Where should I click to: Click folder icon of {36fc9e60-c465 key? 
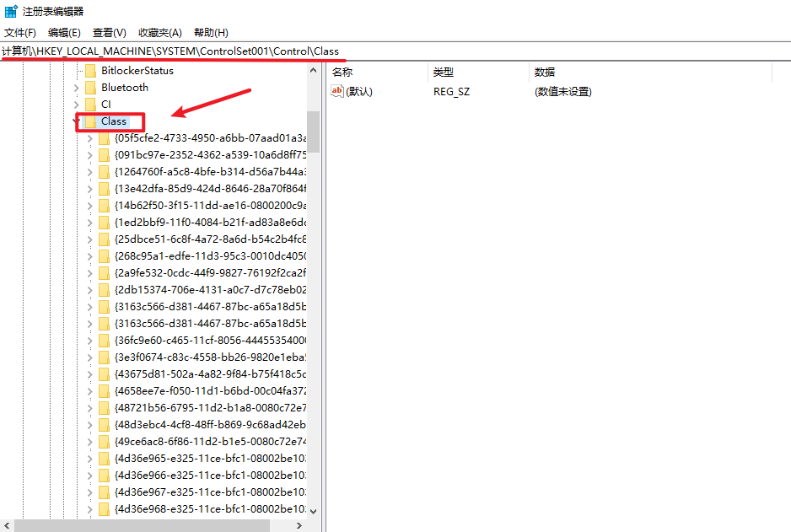(x=104, y=341)
